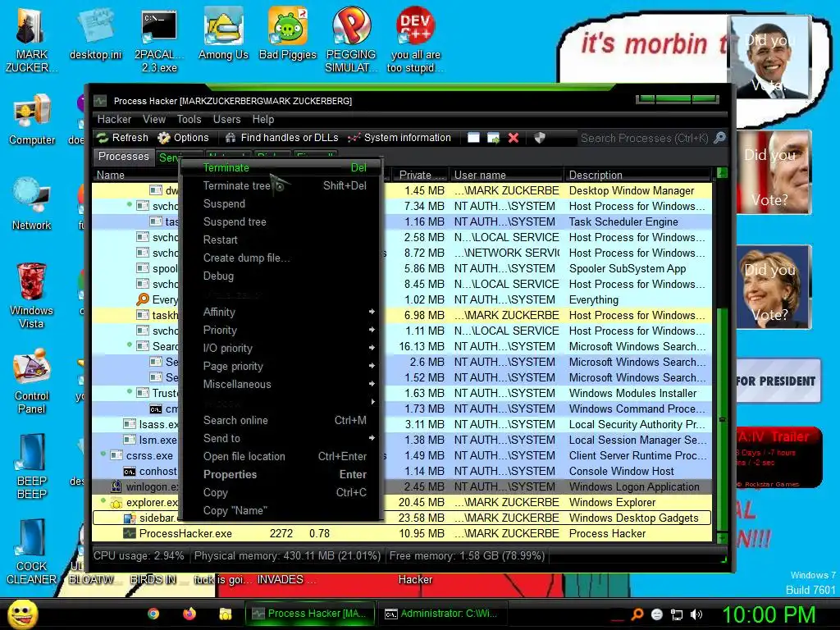Expand the Page priority submenu
Screen dimensions: 840x630
(x=282, y=367)
